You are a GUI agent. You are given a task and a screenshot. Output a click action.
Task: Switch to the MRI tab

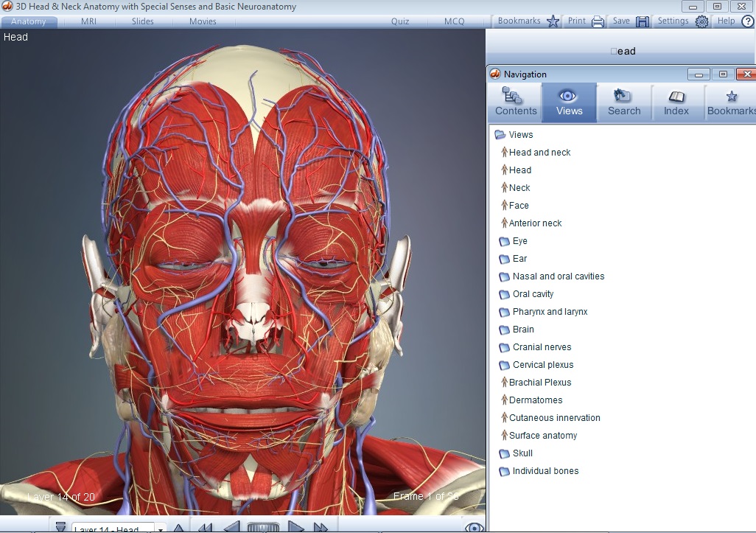pos(88,21)
